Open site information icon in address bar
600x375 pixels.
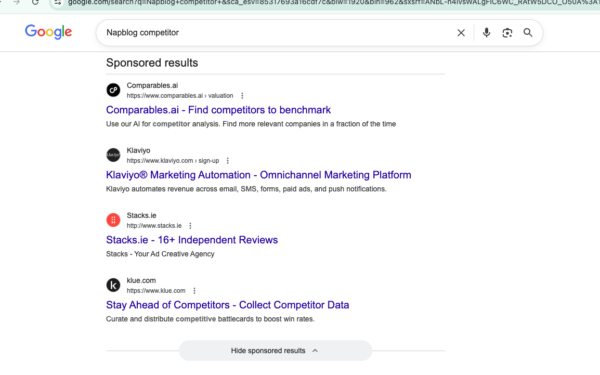click(58, 3)
